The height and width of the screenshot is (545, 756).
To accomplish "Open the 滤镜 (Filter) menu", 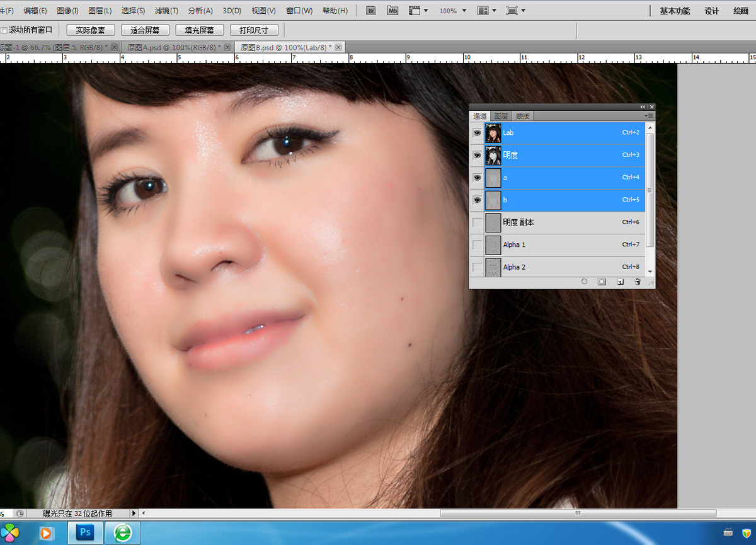I will pyautogui.click(x=166, y=11).
